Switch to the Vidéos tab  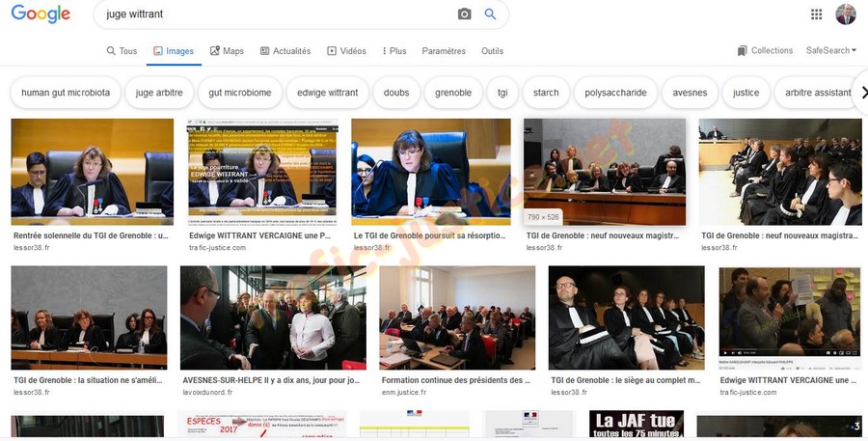point(346,51)
